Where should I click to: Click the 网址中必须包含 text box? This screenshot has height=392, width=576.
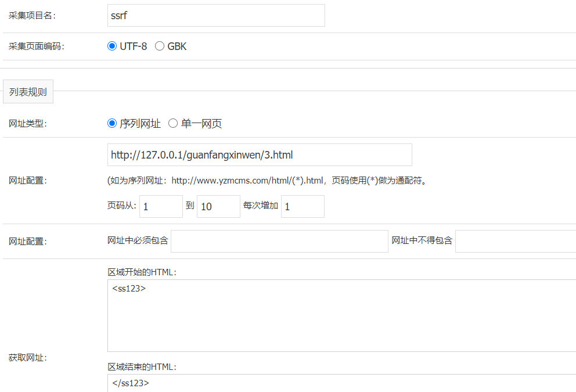coord(279,241)
